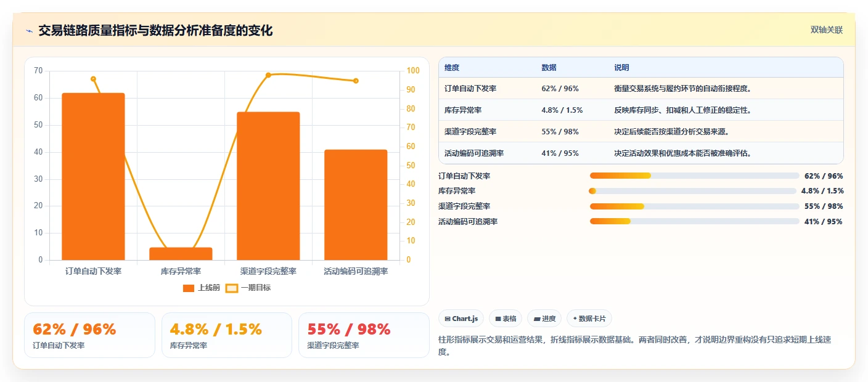The height and width of the screenshot is (382, 868).
Task: Click the 库存异常率 progress bar
Action: pos(693,191)
